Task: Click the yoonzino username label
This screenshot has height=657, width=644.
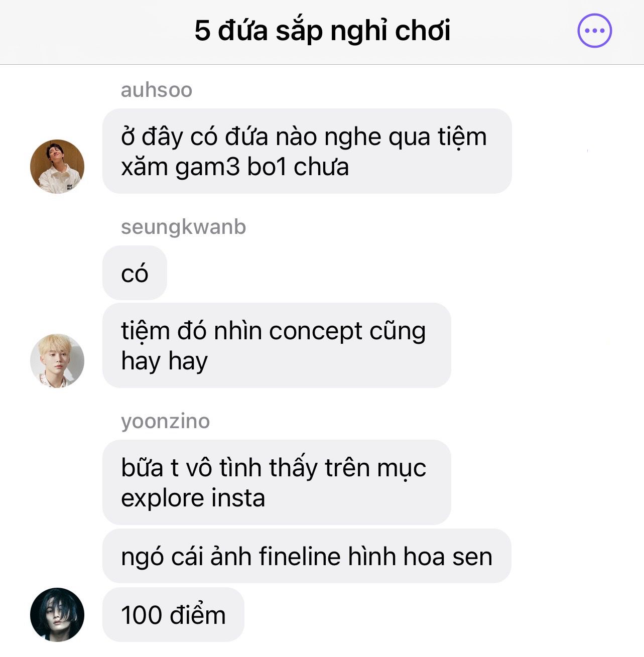Action: tap(165, 421)
